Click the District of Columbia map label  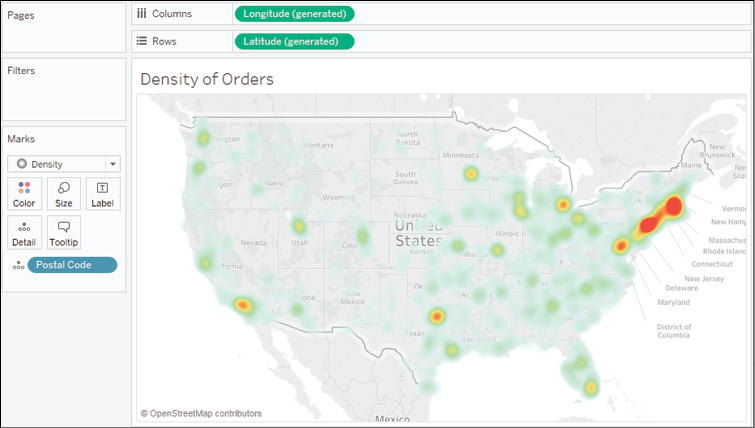[673, 331]
